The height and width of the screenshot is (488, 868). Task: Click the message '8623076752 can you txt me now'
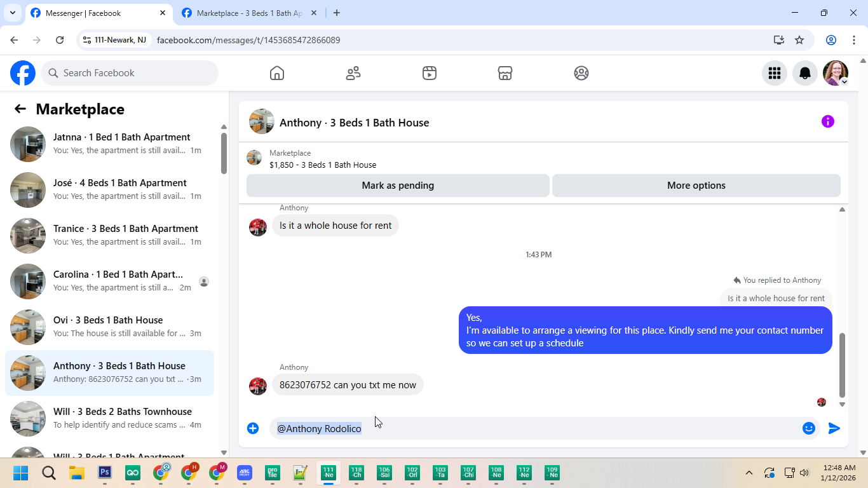(x=348, y=384)
